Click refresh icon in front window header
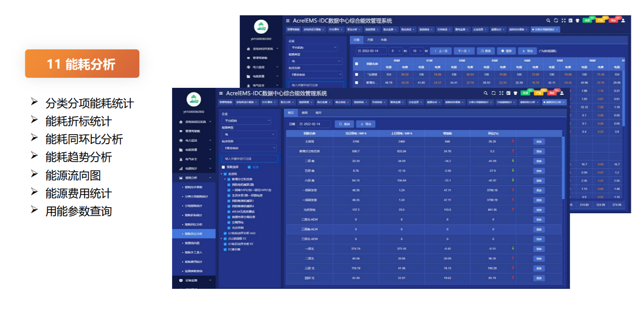The width and height of the screenshot is (644, 312). click(x=493, y=93)
